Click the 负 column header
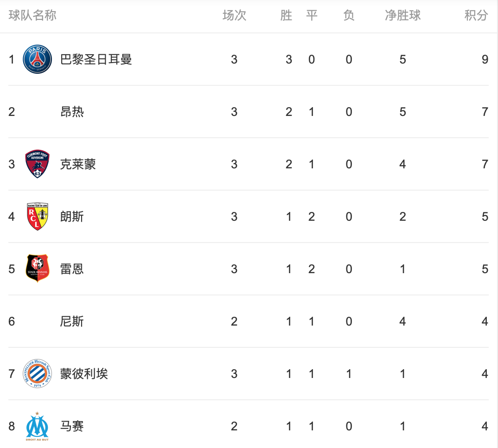 (x=349, y=16)
